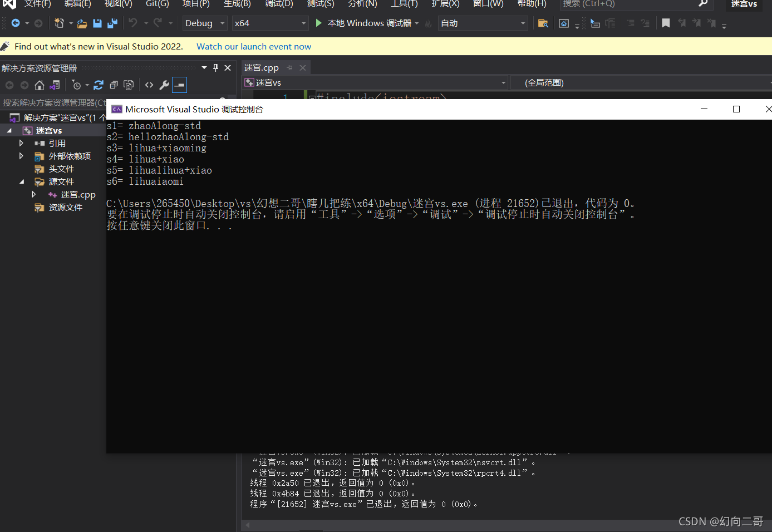Open the x64 platform dropdown

click(271, 23)
